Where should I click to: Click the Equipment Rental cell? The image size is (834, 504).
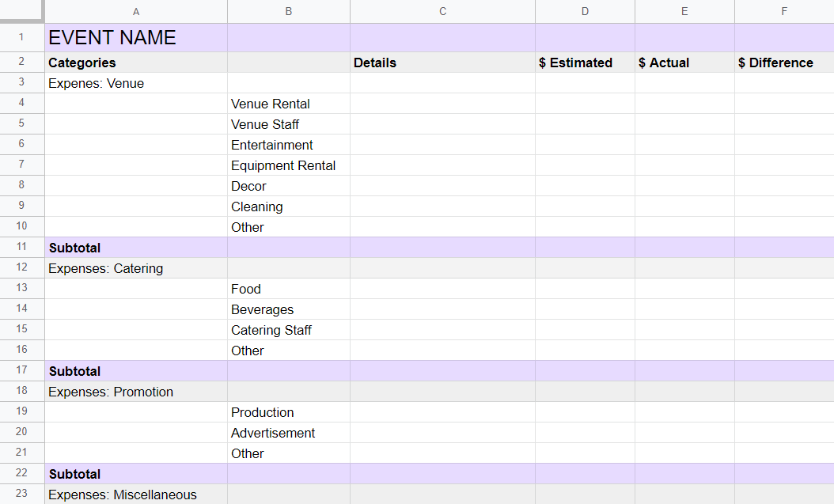[x=289, y=165]
